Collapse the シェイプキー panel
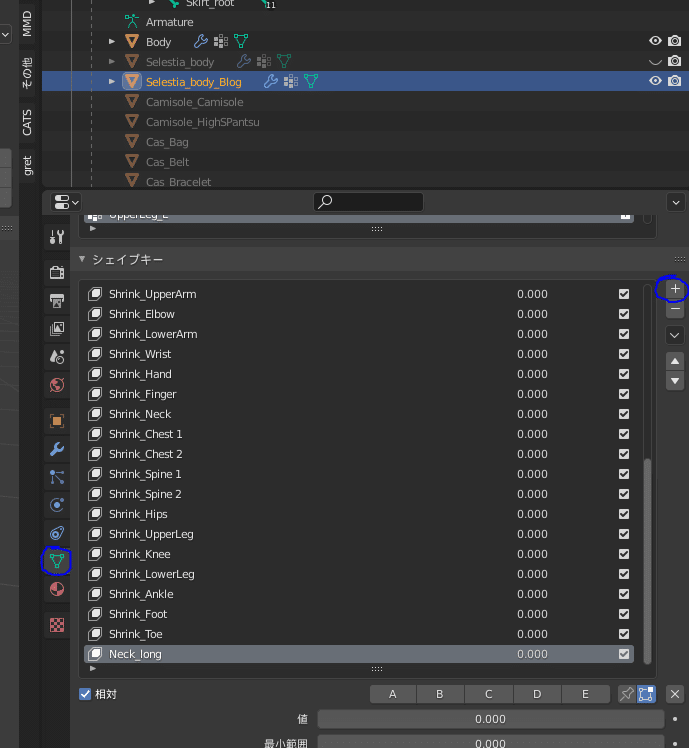Image resolution: width=689 pixels, height=748 pixels. pyautogui.click(x=82, y=259)
